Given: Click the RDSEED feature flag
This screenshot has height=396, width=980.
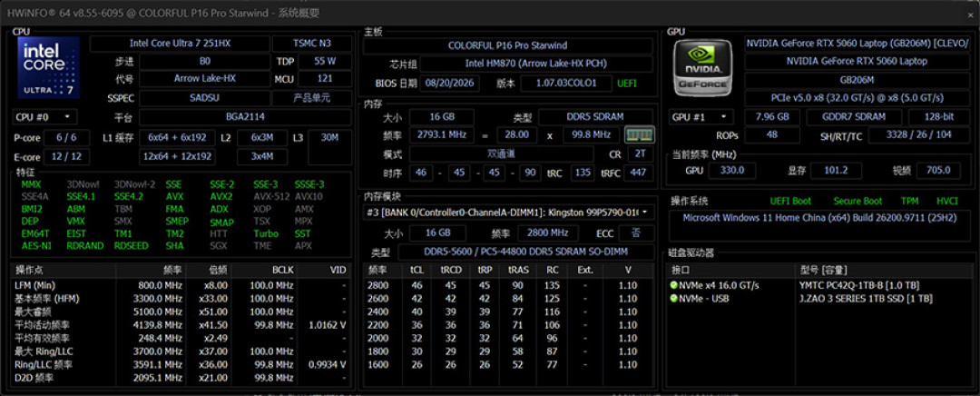Looking at the screenshot, I should [x=132, y=246].
